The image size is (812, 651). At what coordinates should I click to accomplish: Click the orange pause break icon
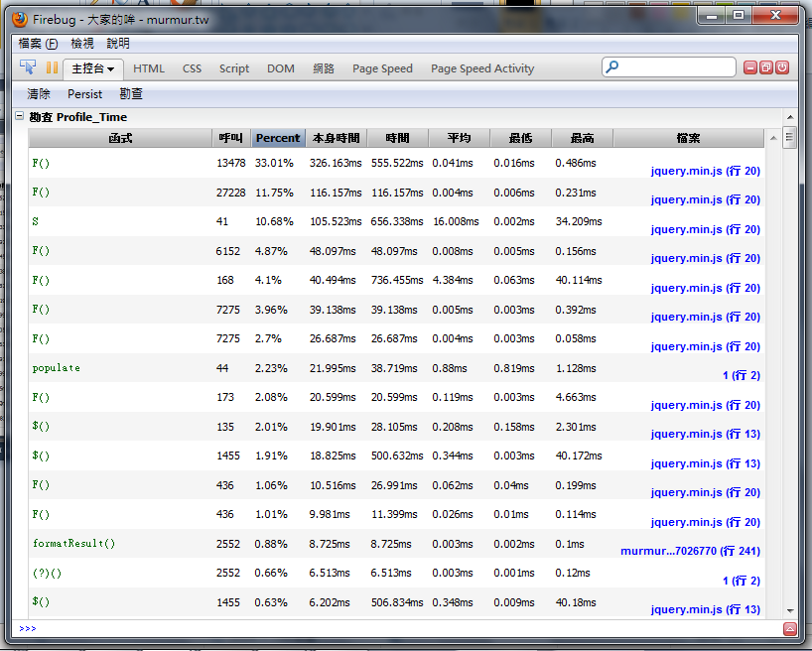pyautogui.click(x=52, y=67)
